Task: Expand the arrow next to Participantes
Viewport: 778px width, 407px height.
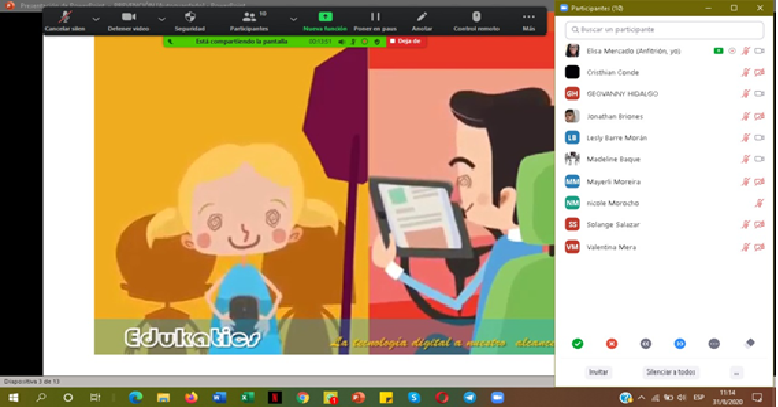Action: point(293,19)
